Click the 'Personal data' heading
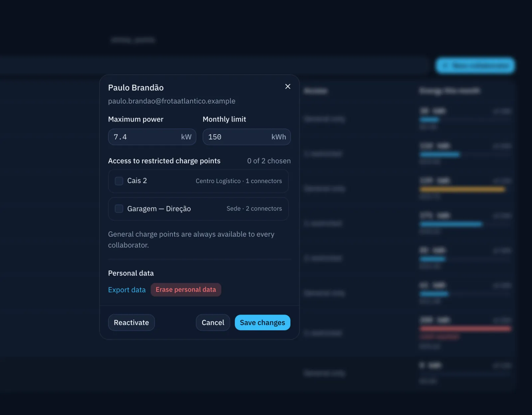532x415 pixels. pos(131,273)
